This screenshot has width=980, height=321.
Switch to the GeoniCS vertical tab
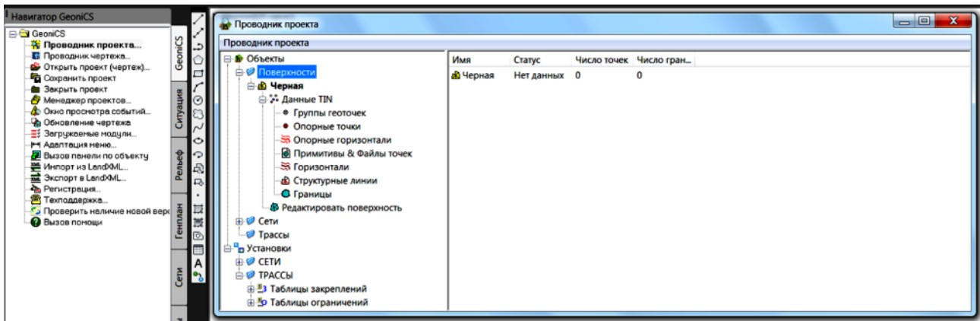(179, 53)
